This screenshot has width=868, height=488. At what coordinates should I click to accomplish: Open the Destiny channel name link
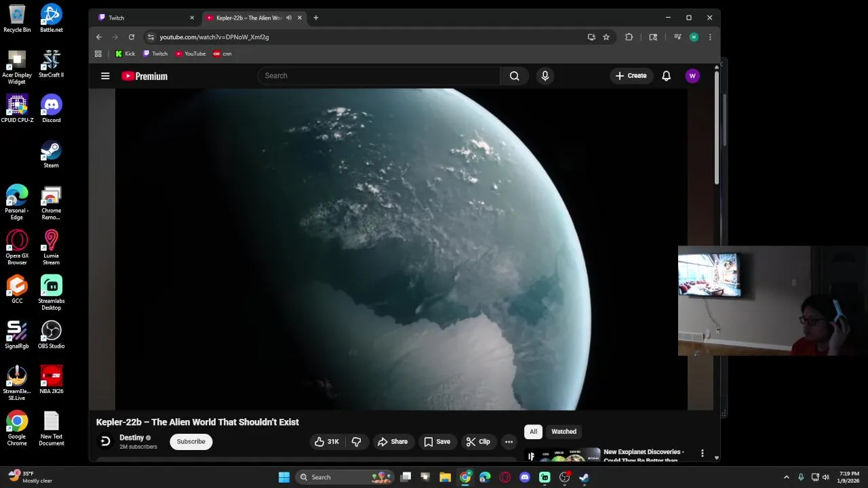[132, 438]
